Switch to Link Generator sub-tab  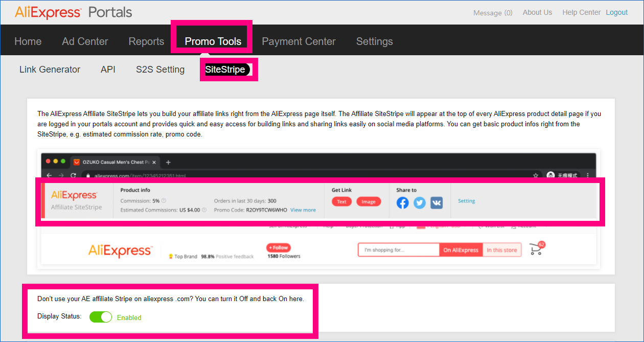(x=50, y=70)
